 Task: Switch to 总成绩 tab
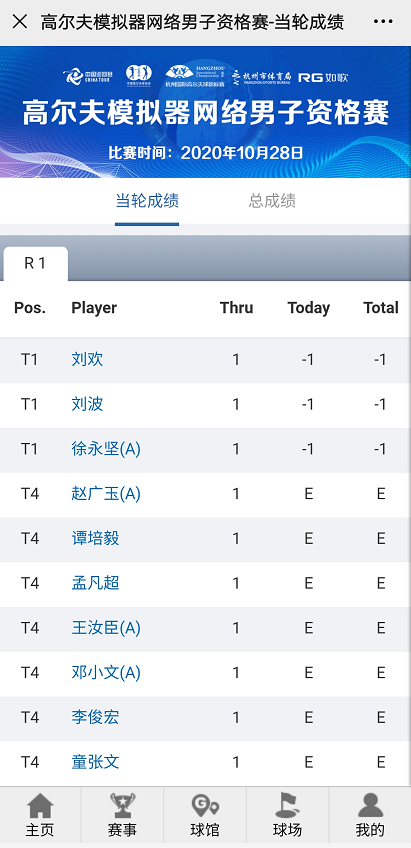pyautogui.click(x=272, y=201)
